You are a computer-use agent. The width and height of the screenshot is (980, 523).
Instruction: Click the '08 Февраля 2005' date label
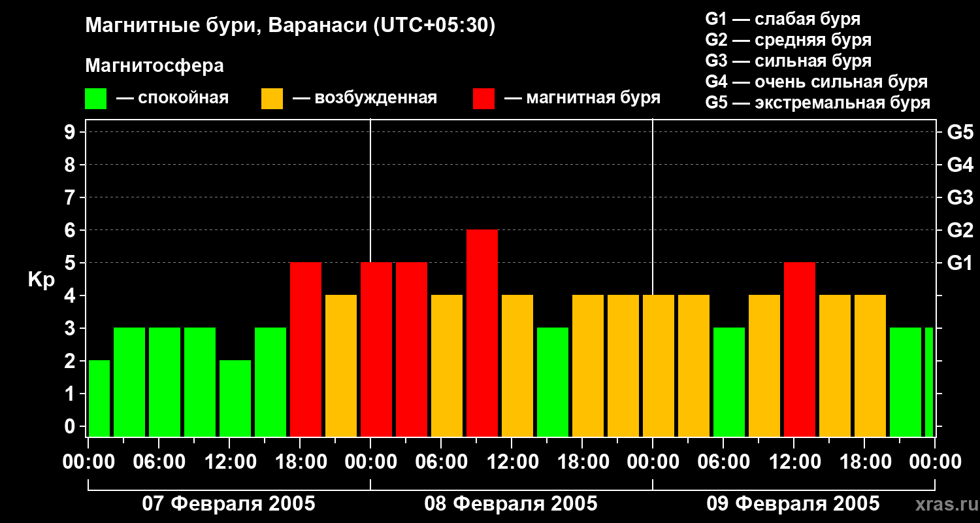[x=511, y=504]
